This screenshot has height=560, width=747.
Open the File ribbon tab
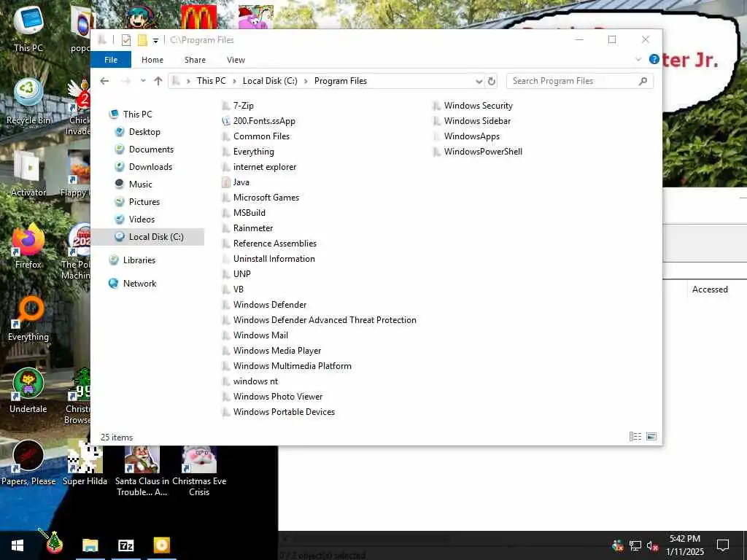[x=111, y=60]
